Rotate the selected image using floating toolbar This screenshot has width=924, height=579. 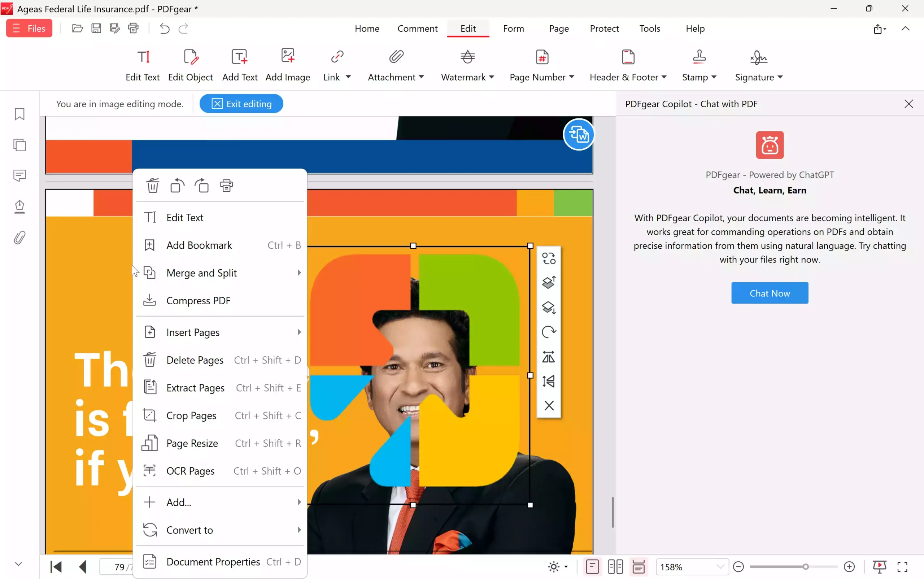coord(549,332)
